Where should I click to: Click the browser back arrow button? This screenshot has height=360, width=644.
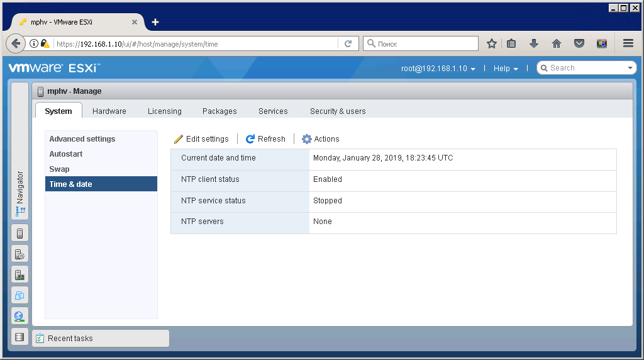click(x=16, y=43)
